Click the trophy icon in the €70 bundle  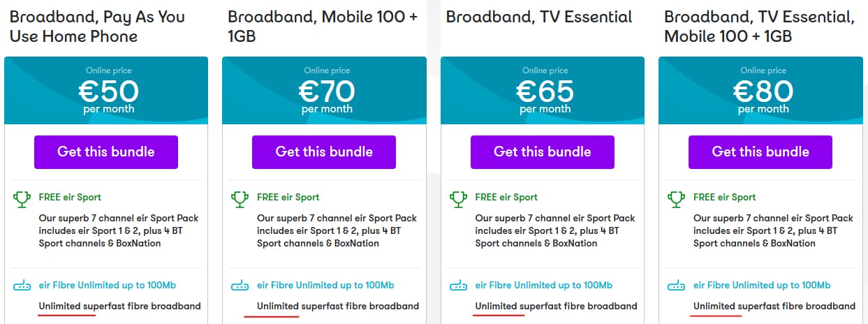240,199
